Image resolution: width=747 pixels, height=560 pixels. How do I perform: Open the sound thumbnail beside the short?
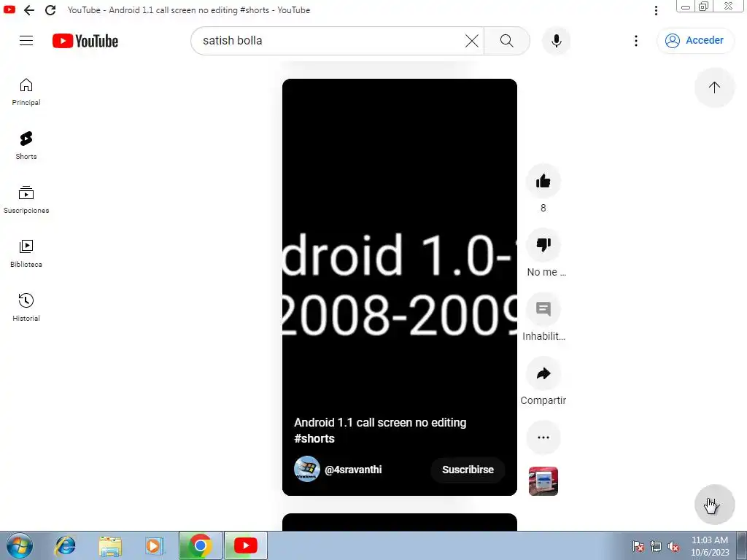tap(543, 481)
